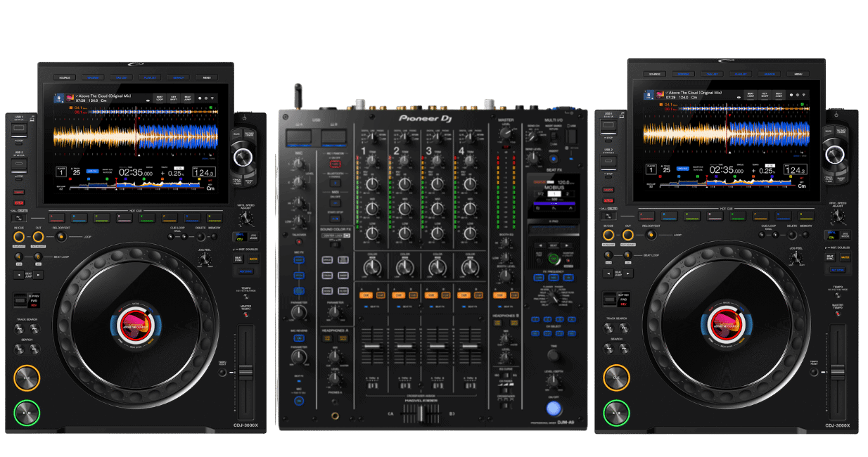Toggle sync MASTER button on left CDJ
The image size is (868, 457).
click(x=253, y=259)
